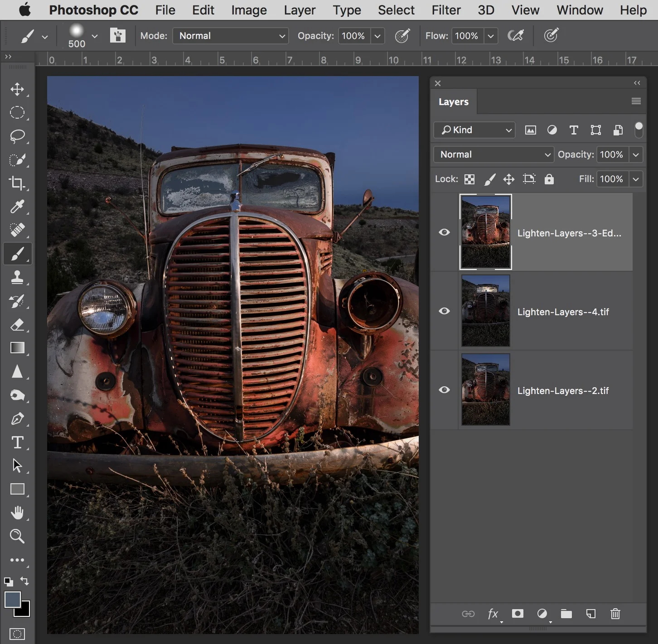This screenshot has width=658, height=644.
Task: Toggle lock image pixels
Action: (489, 179)
